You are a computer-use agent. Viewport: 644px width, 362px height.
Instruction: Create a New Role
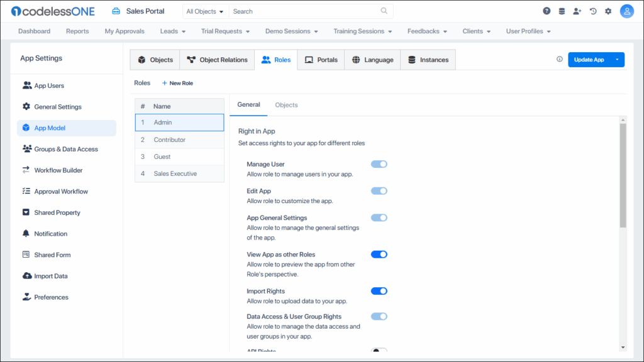click(x=178, y=82)
